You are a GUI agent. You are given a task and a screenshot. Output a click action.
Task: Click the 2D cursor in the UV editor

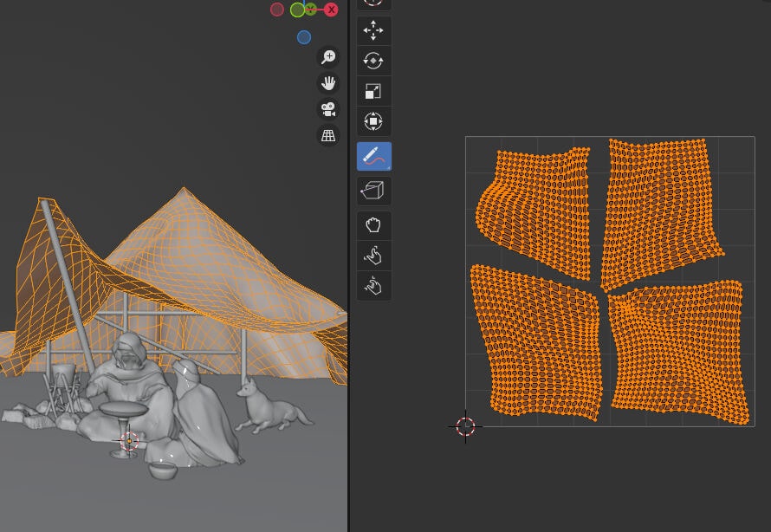click(466, 425)
